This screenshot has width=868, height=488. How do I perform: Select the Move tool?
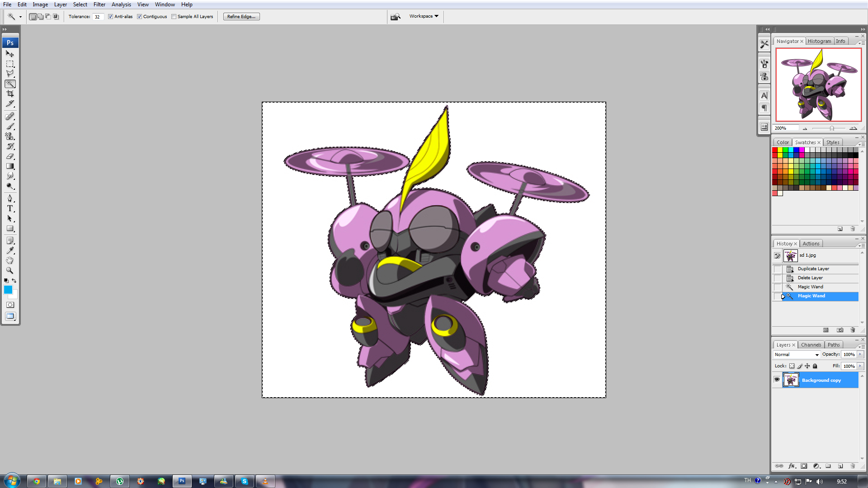tap(10, 54)
